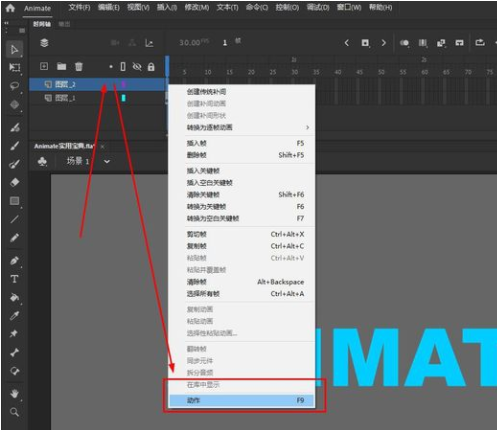This screenshot has height=430, width=497.
Task: Click frame 30 on the timeline ruler
Action: click(x=295, y=72)
